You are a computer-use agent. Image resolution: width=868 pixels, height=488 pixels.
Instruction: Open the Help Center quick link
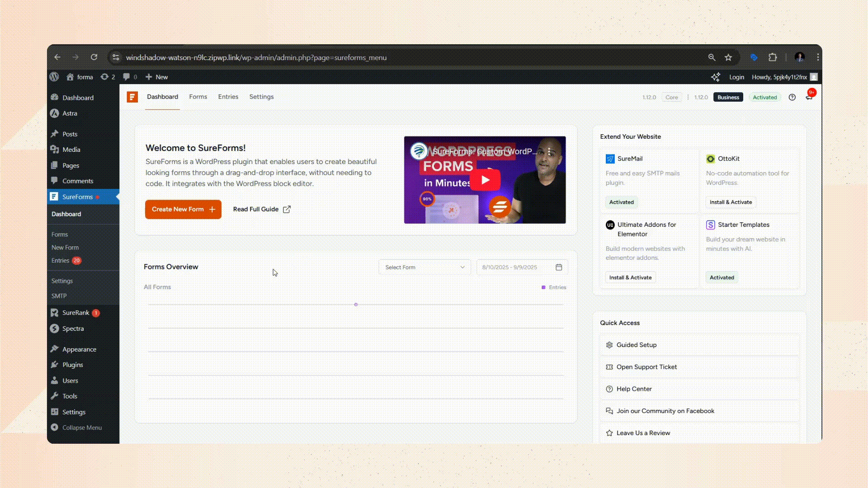click(699, 389)
